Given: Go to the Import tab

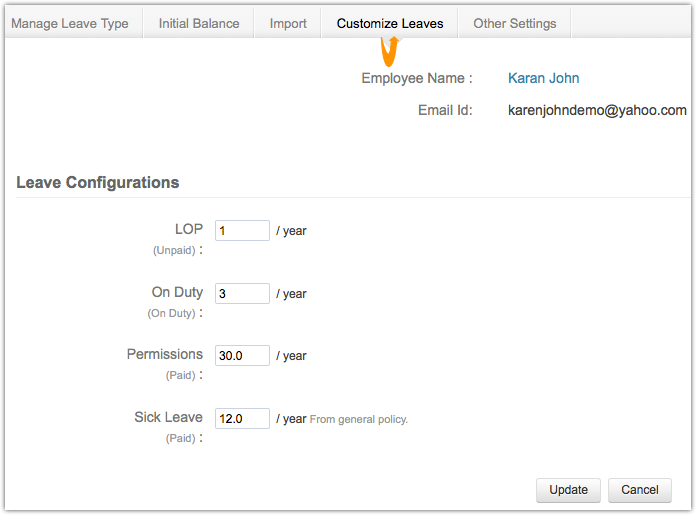Looking at the screenshot, I should point(288,23).
